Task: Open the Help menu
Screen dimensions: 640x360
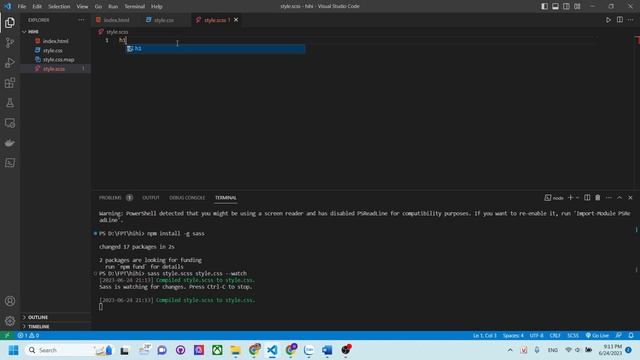Action: 157,6
